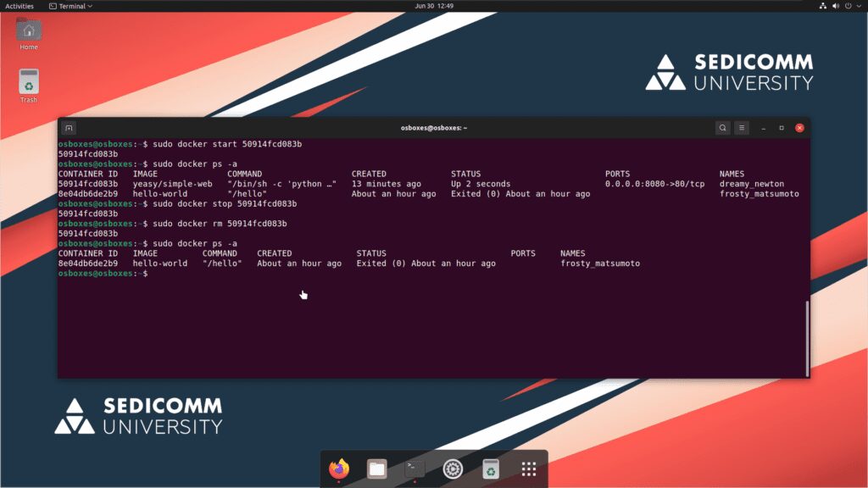Open the Jun 30 clock calendar
This screenshot has height=488, width=868.
coord(434,6)
